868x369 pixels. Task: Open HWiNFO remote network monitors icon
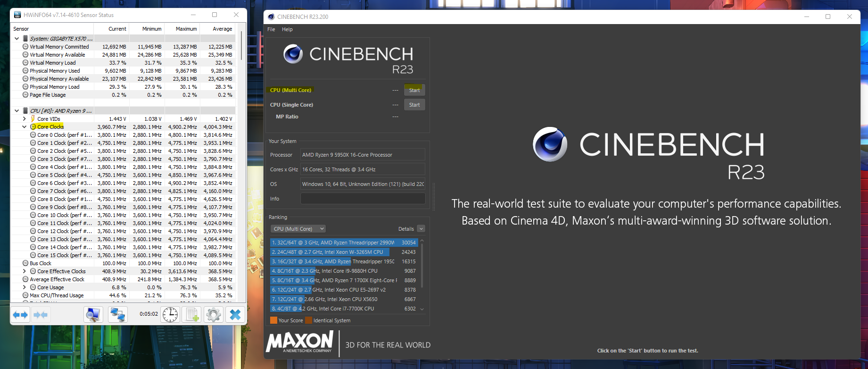pos(117,315)
